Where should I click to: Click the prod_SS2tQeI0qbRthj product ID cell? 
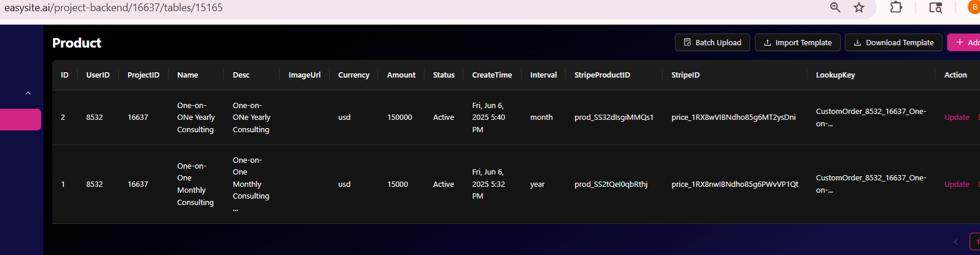pyautogui.click(x=611, y=184)
